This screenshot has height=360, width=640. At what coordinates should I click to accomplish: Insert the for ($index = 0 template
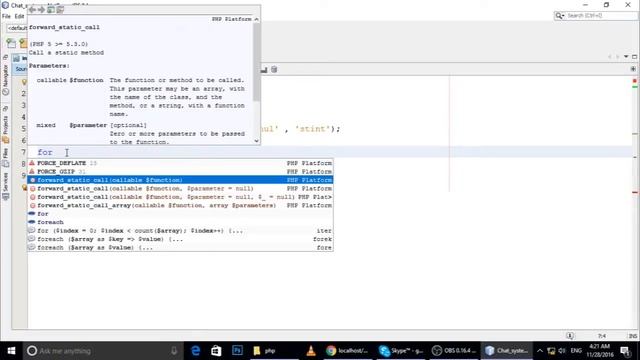point(180,231)
